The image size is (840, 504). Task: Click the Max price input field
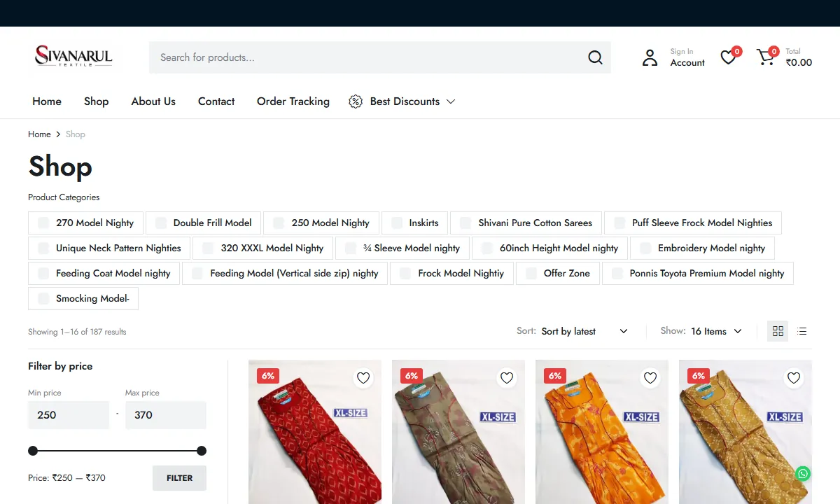[166, 415]
